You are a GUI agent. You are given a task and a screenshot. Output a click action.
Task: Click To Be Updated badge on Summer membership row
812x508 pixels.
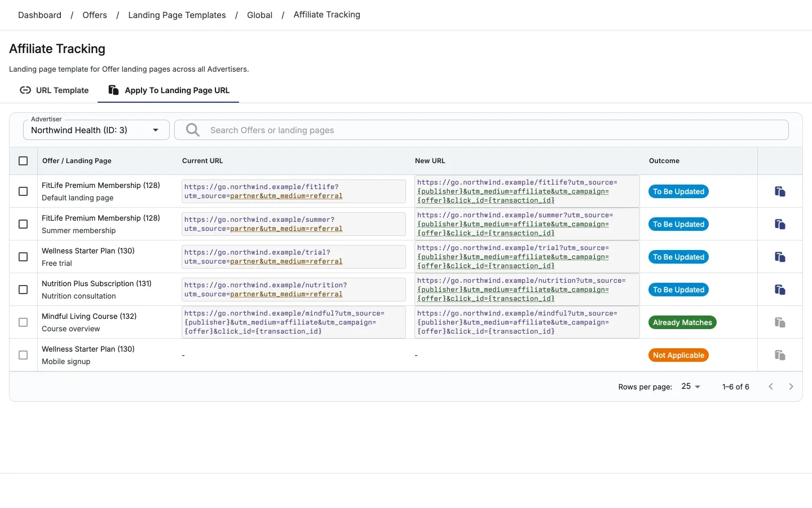click(678, 224)
